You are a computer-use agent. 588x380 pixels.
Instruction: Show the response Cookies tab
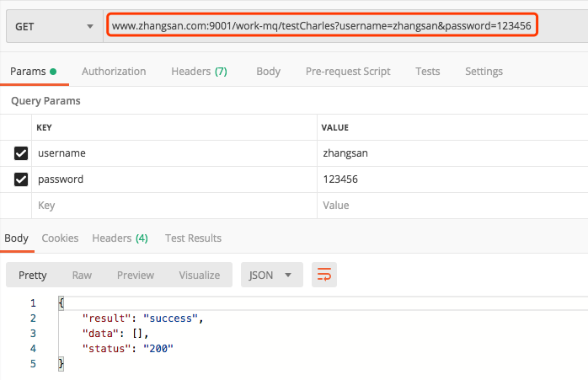[x=60, y=238]
